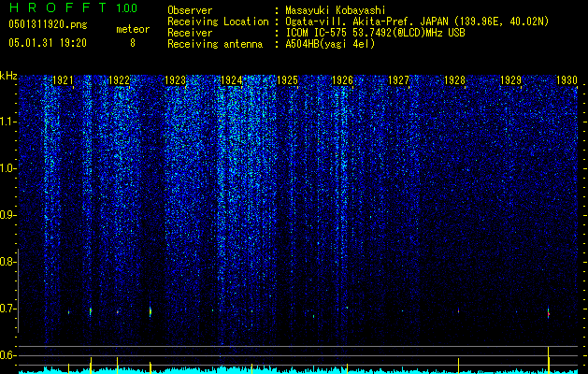Click the 1921 time marker label
Screen dimensions: 588x374
click(63, 80)
